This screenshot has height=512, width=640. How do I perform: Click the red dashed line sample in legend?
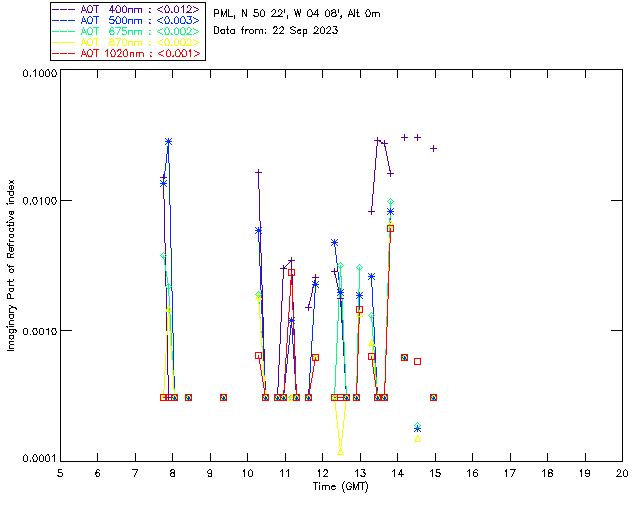tap(64, 53)
